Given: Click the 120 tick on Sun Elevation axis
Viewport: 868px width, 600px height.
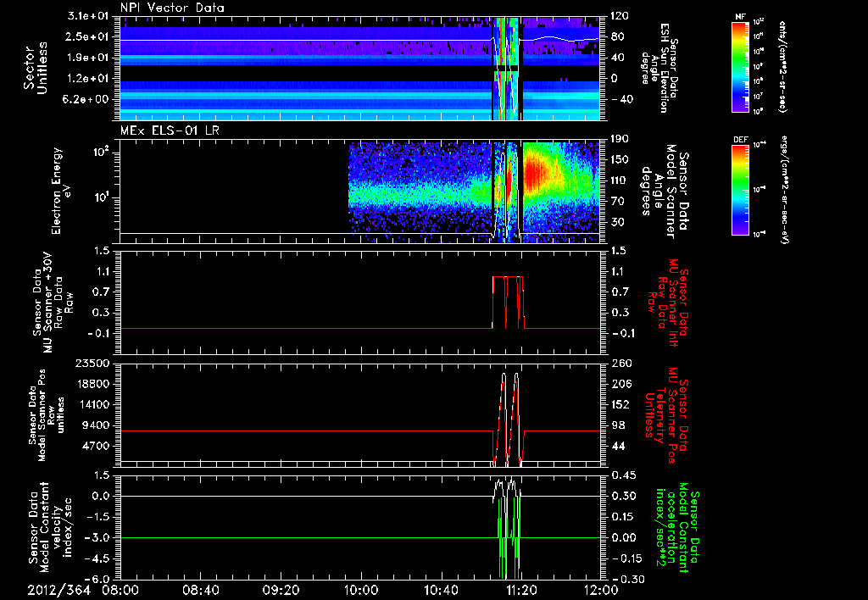Looking at the screenshot, I should tap(620, 16).
